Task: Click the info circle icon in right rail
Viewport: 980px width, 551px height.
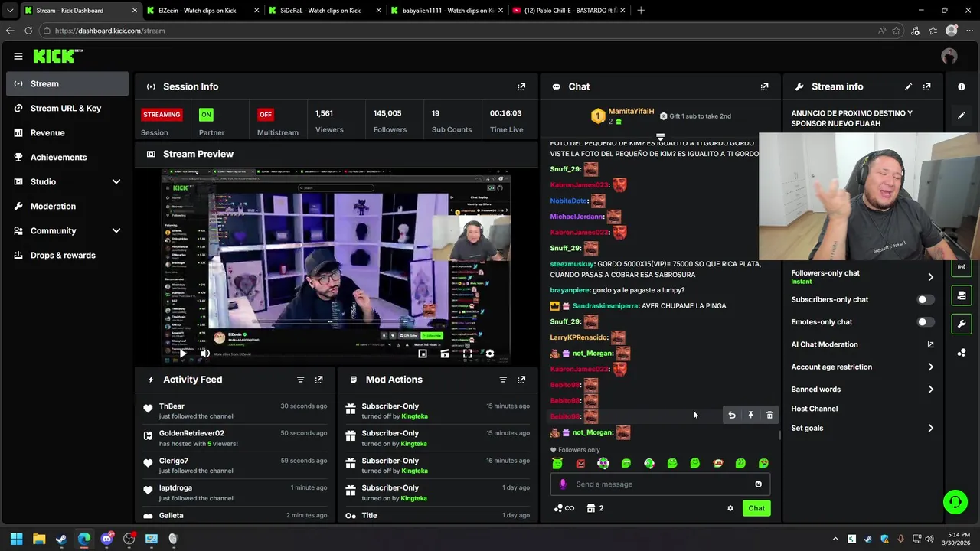Action: (x=962, y=86)
